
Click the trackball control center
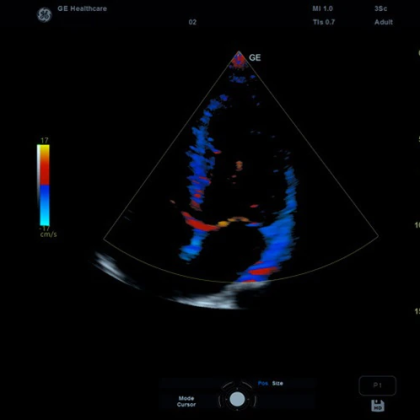(x=237, y=399)
